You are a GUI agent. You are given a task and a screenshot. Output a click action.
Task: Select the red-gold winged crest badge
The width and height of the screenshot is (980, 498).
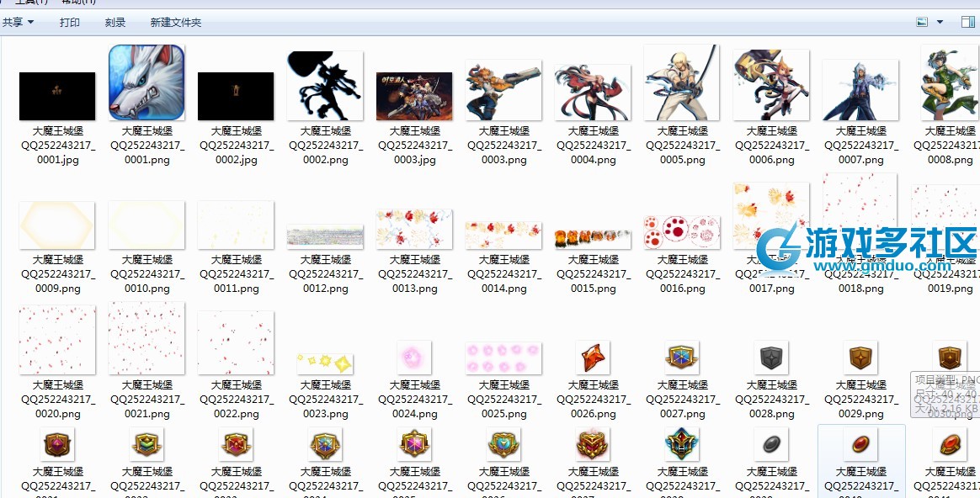593,444
